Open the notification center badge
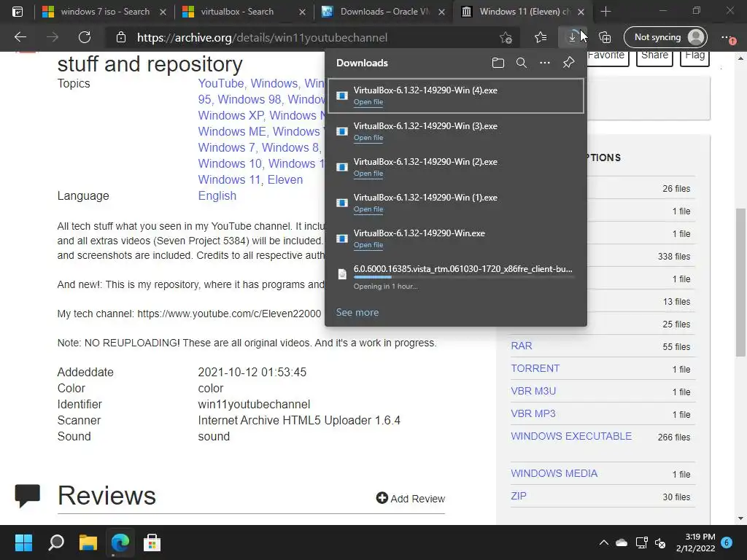This screenshot has height=560, width=747. pyautogui.click(x=727, y=542)
